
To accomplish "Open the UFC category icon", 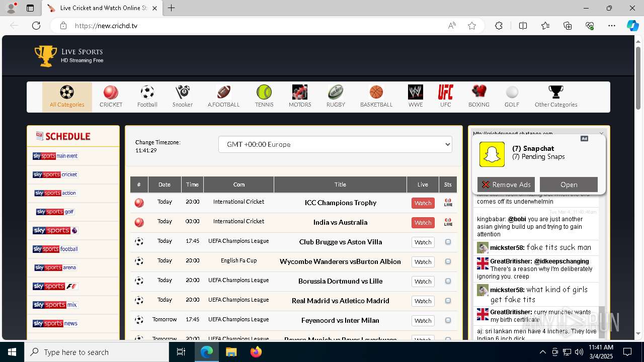I will click(x=446, y=92).
